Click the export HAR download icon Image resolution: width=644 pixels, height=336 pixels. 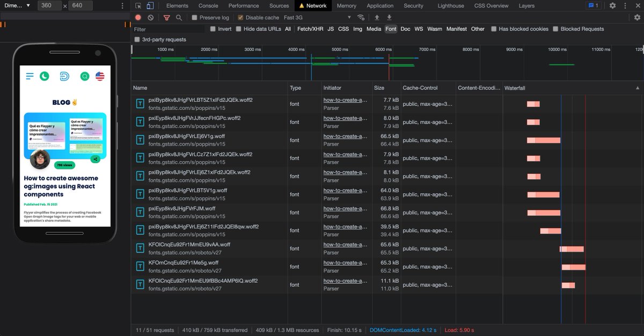[389, 17]
